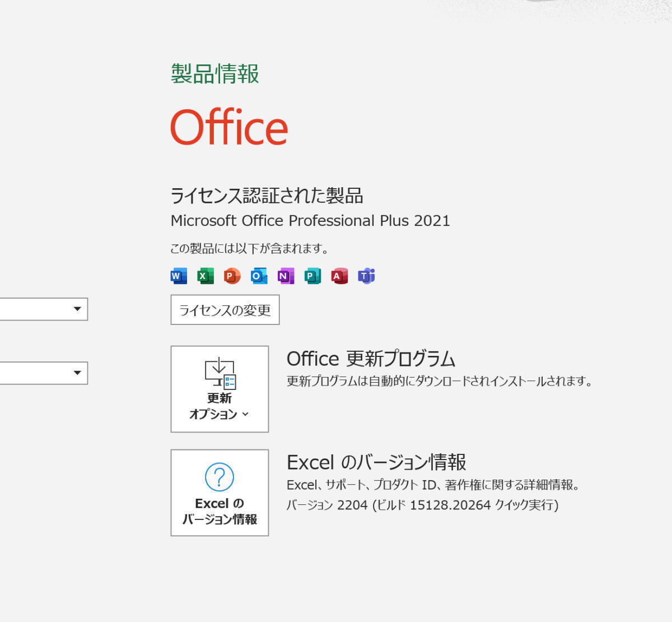Click the 更新オプション tile
The width and height of the screenshot is (672, 622).
pyautogui.click(x=219, y=389)
